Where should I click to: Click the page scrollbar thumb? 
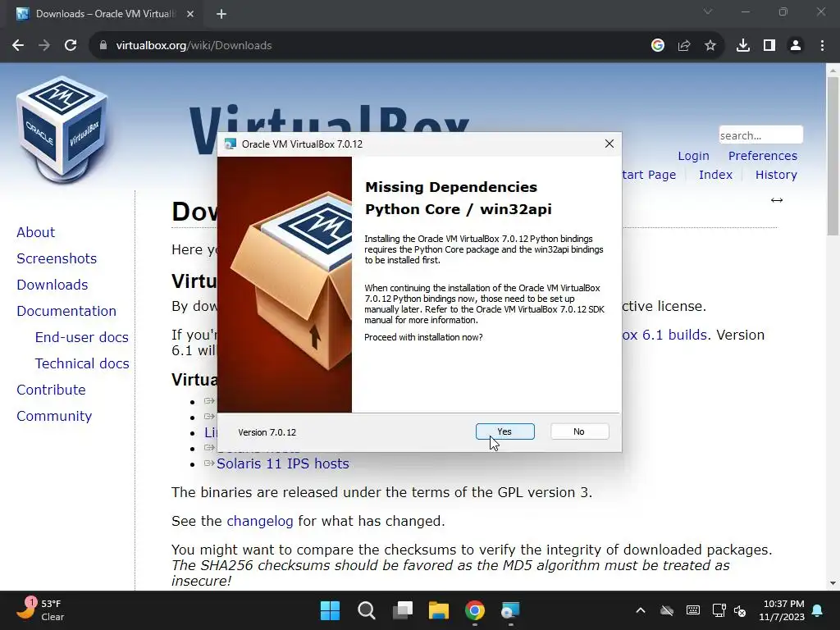[x=833, y=155]
